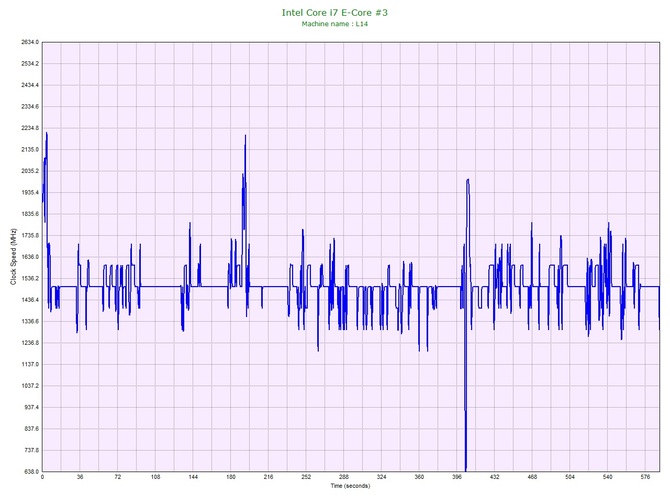Click the y-axis value 2534.2
The image size is (670, 503).
pyautogui.click(x=30, y=64)
